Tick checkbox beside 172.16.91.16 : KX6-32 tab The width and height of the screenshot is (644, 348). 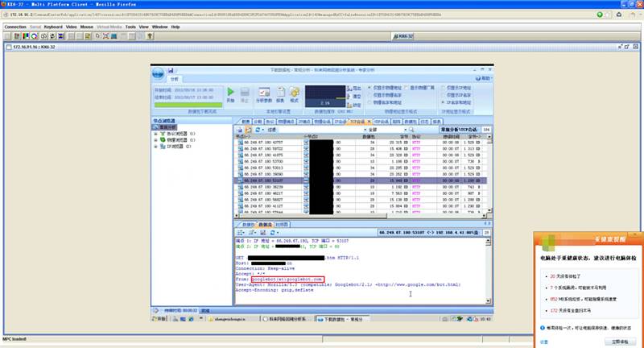click(x=9, y=48)
